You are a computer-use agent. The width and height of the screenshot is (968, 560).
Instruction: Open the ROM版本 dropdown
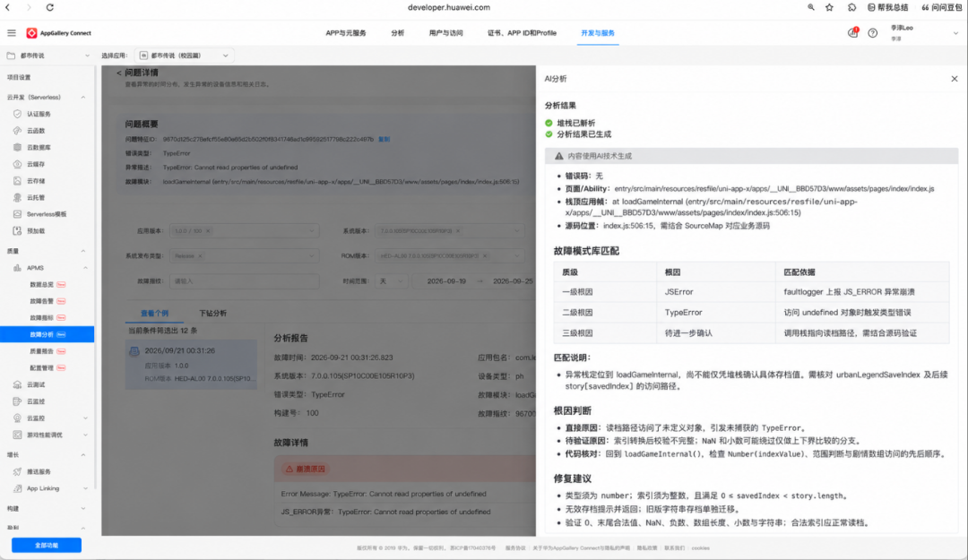click(x=450, y=255)
